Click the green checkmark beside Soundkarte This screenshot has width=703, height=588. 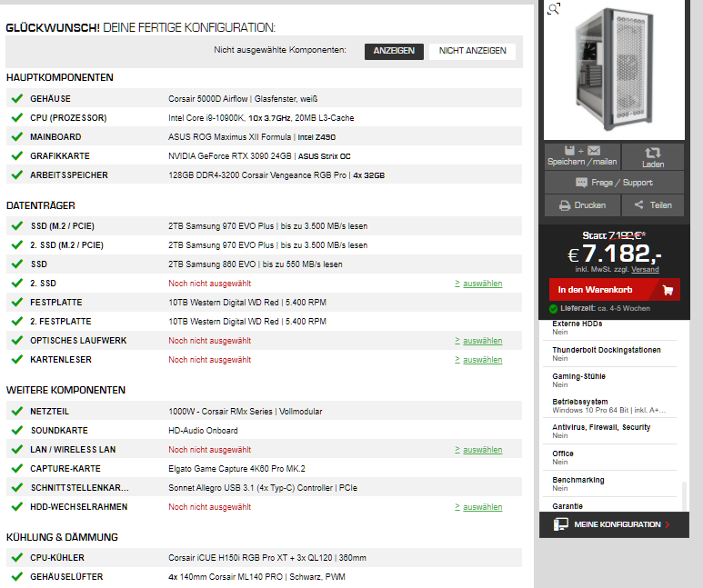[17, 430]
